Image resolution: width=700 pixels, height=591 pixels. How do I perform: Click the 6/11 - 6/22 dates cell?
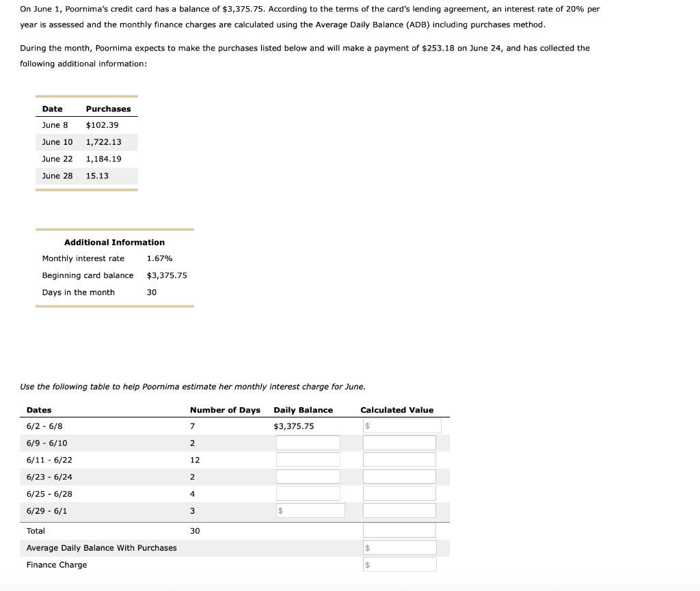[x=49, y=460]
